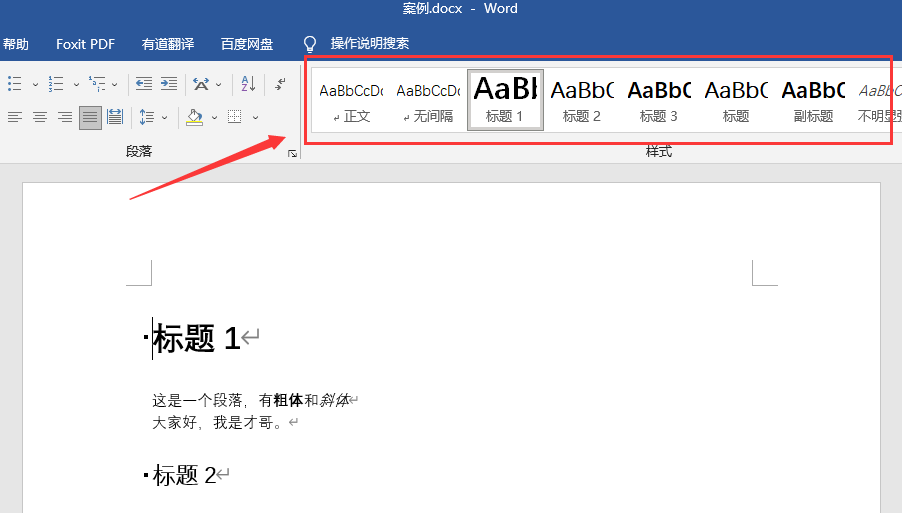The height and width of the screenshot is (513, 902).
Task: Apply distributed alignment
Action: (115, 117)
